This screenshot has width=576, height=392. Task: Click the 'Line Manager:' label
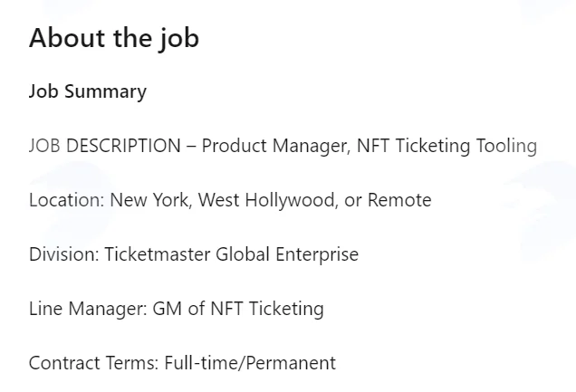[x=88, y=309]
